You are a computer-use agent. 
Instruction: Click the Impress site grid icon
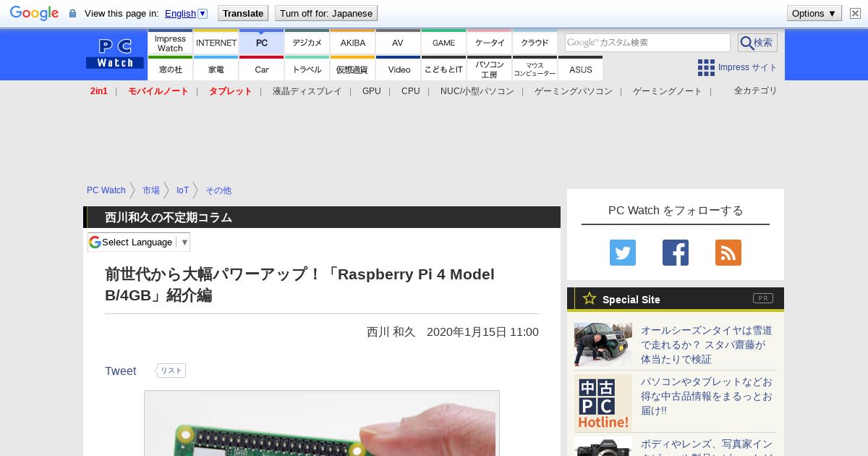tap(706, 67)
